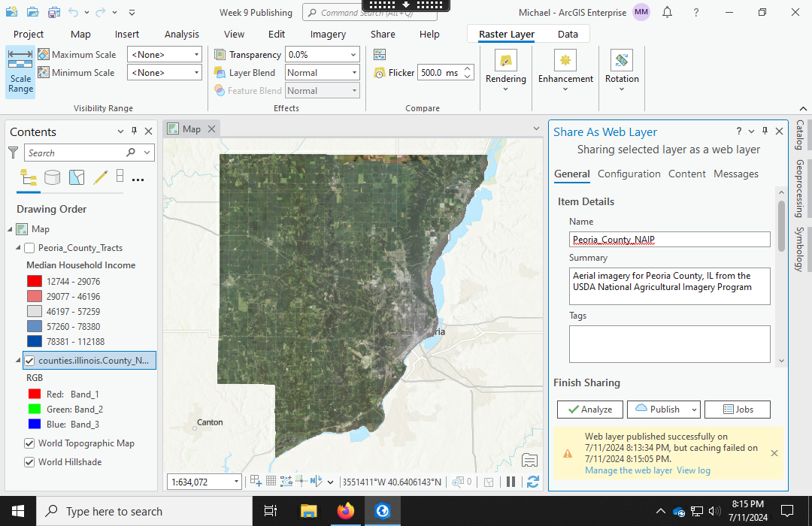Click the dark blue 78381 - 112188 swatch
The image size is (812, 526).
pyautogui.click(x=34, y=341)
